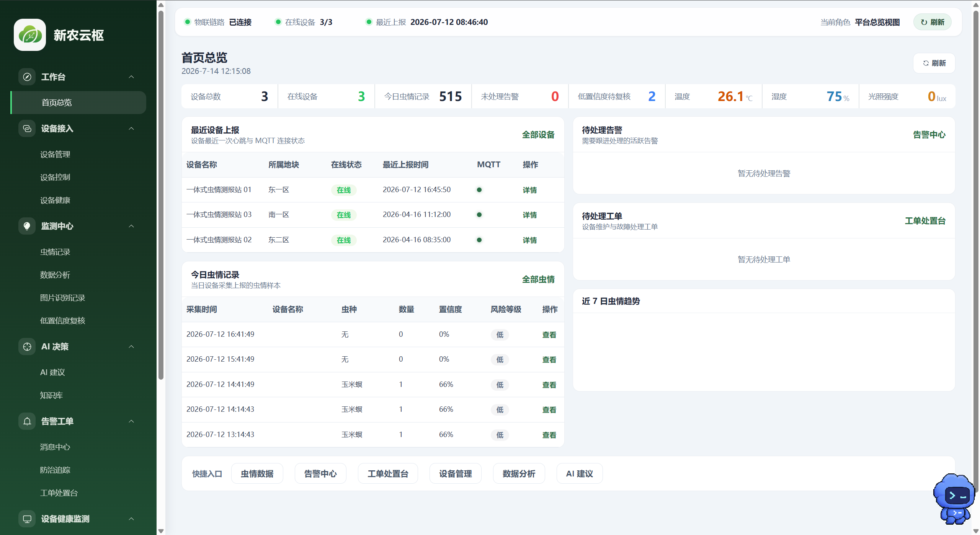Collapse the 设备接入 menu group chevron
This screenshot has height=535, width=980.
tap(131, 129)
